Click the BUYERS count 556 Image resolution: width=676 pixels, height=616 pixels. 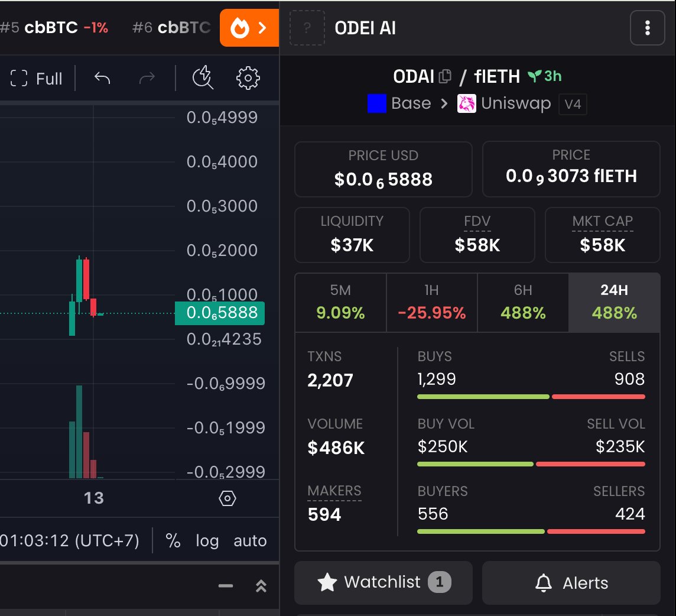tap(433, 514)
